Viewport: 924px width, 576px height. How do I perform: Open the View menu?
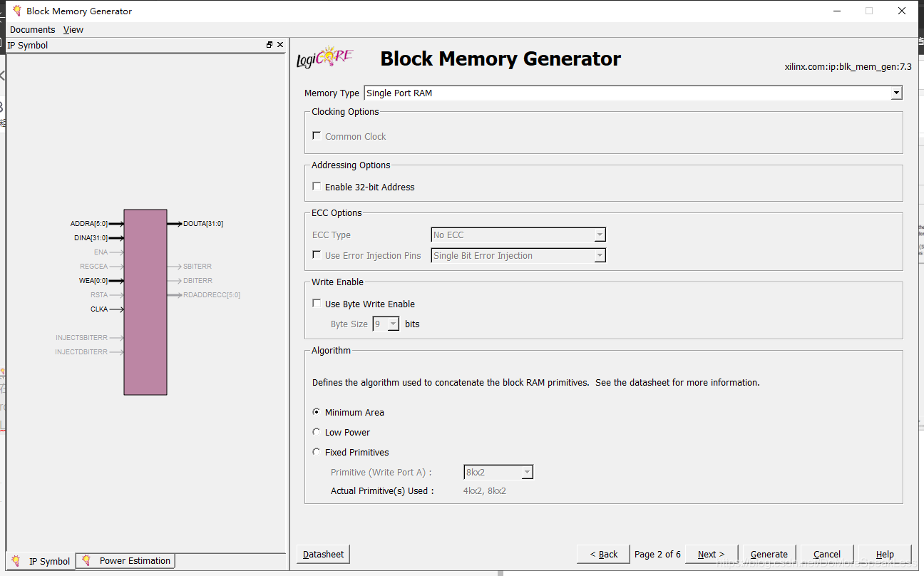pos(73,29)
